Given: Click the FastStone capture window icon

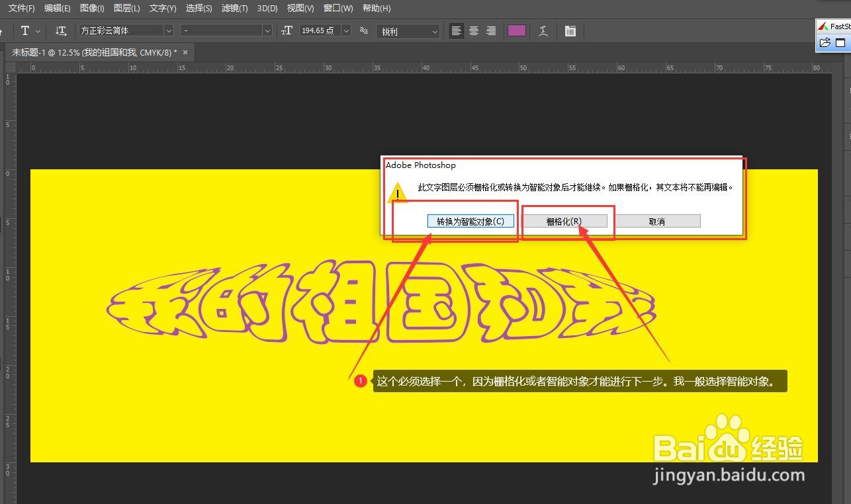Looking at the screenshot, I should [x=840, y=43].
